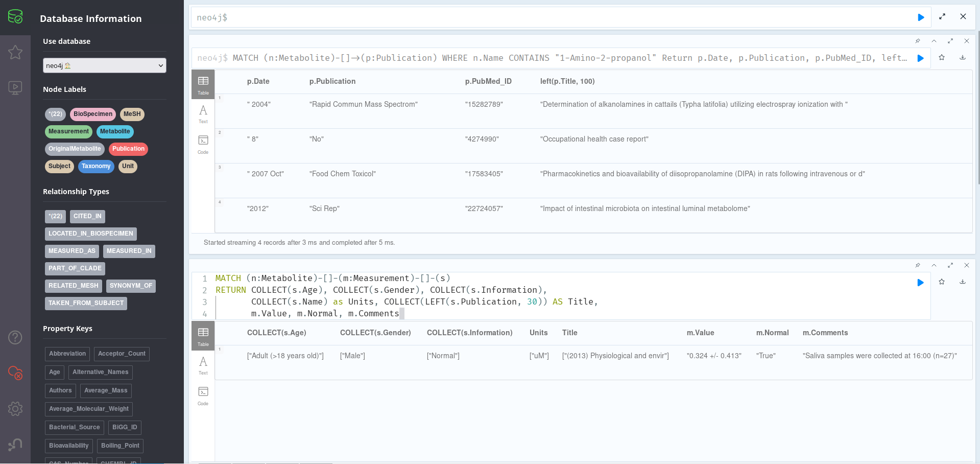Run the query in the top editor

(921, 17)
